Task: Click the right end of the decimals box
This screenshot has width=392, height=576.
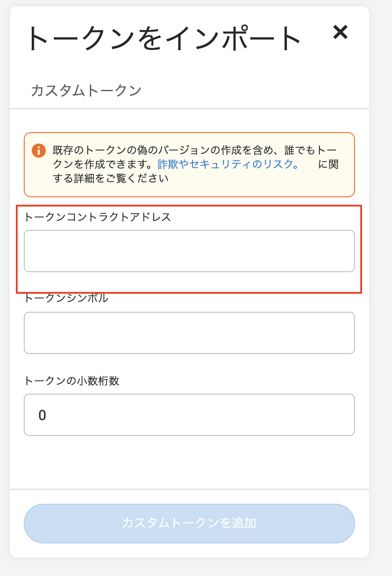Action: (x=344, y=415)
